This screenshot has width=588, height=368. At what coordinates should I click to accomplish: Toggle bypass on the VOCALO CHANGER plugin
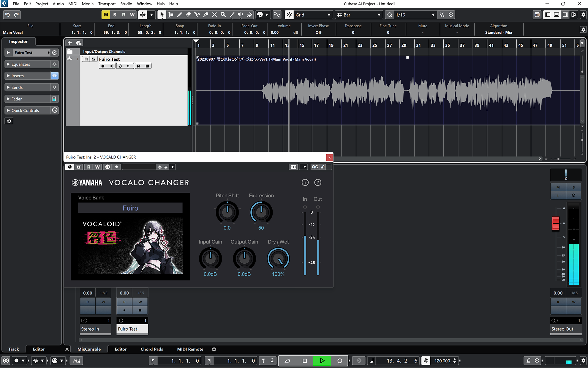pos(69,167)
